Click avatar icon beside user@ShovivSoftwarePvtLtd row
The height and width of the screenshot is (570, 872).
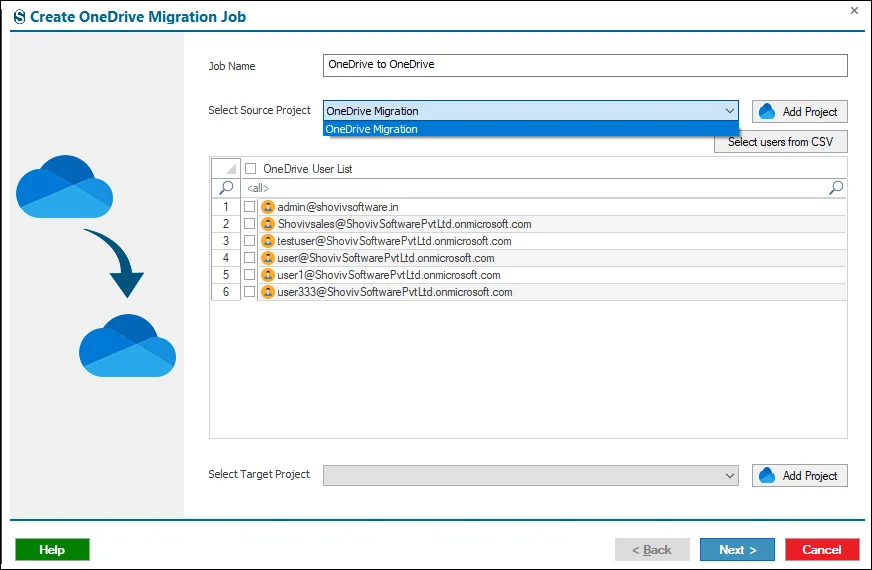tap(268, 258)
